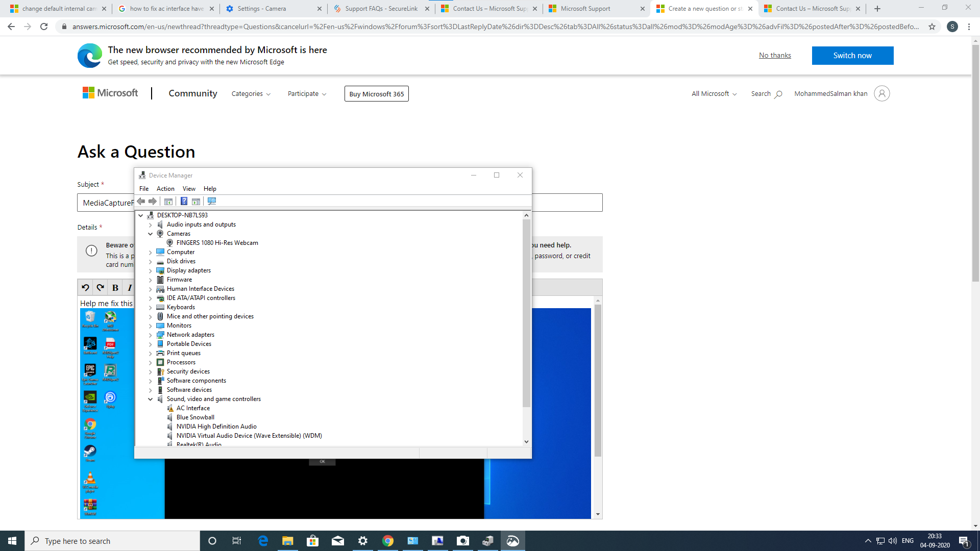
Task: Open Action Center notifications icon
Action: [x=964, y=541]
